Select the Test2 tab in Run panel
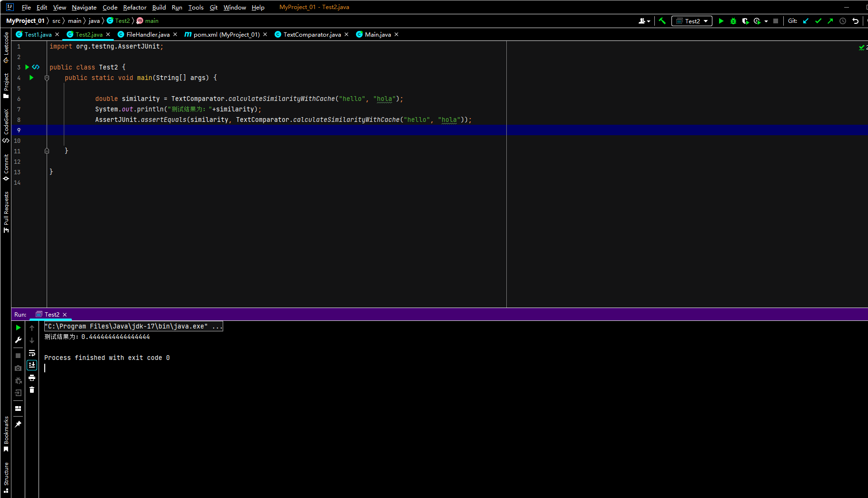This screenshot has width=868, height=498. point(51,315)
